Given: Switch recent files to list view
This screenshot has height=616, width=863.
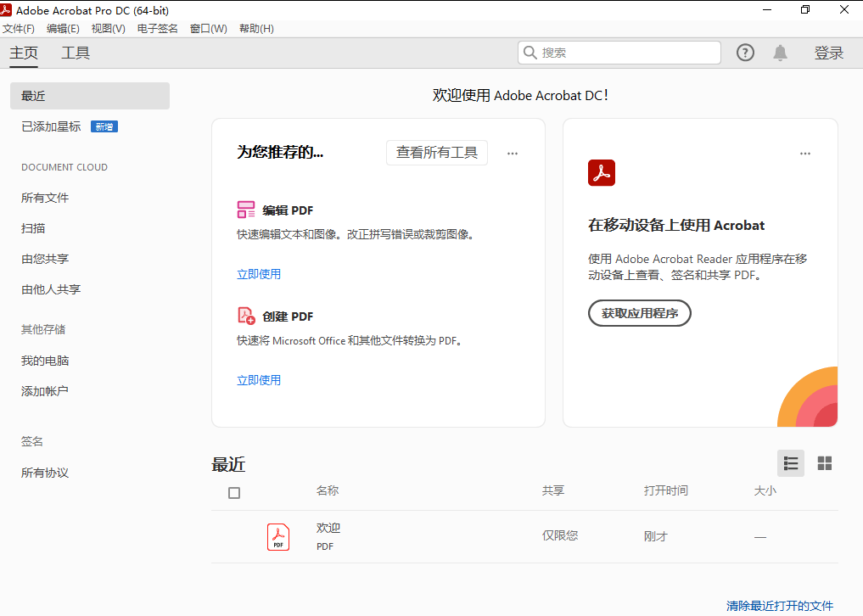Looking at the screenshot, I should coord(791,463).
